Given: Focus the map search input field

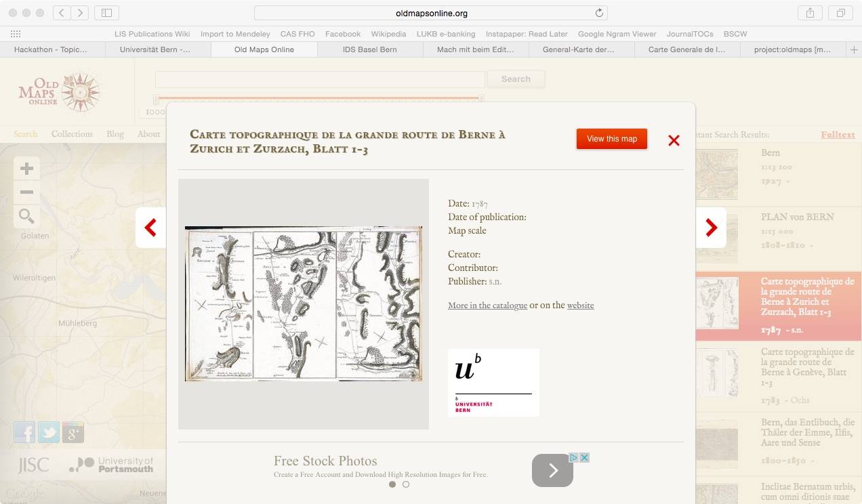Looking at the screenshot, I should pos(320,79).
